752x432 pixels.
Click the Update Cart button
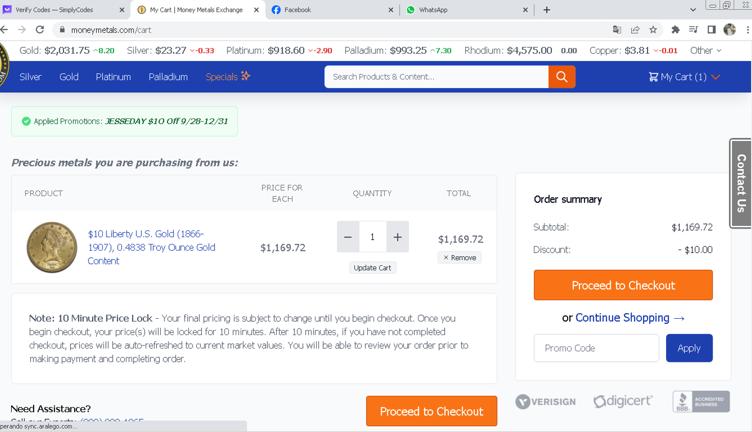coord(373,268)
